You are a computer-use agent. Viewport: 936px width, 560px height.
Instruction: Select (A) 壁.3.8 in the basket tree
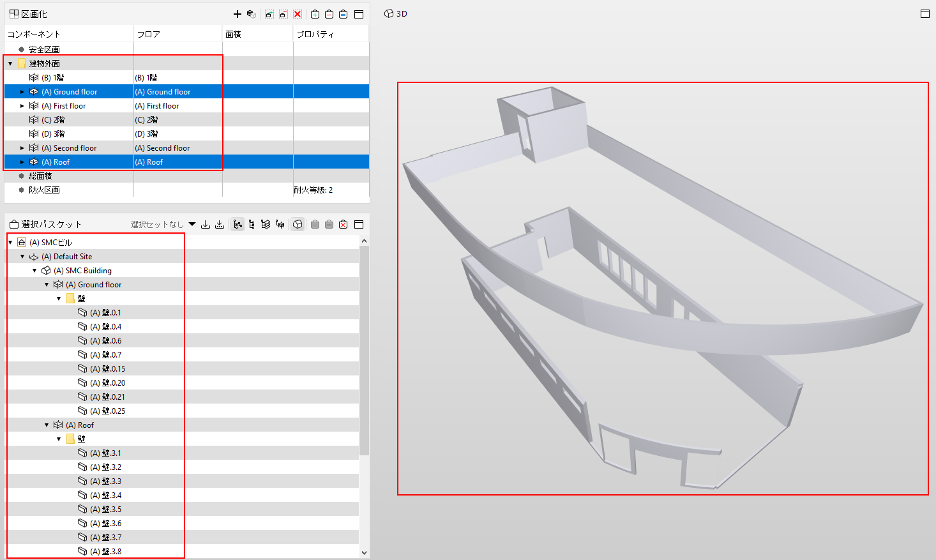(182, 552)
